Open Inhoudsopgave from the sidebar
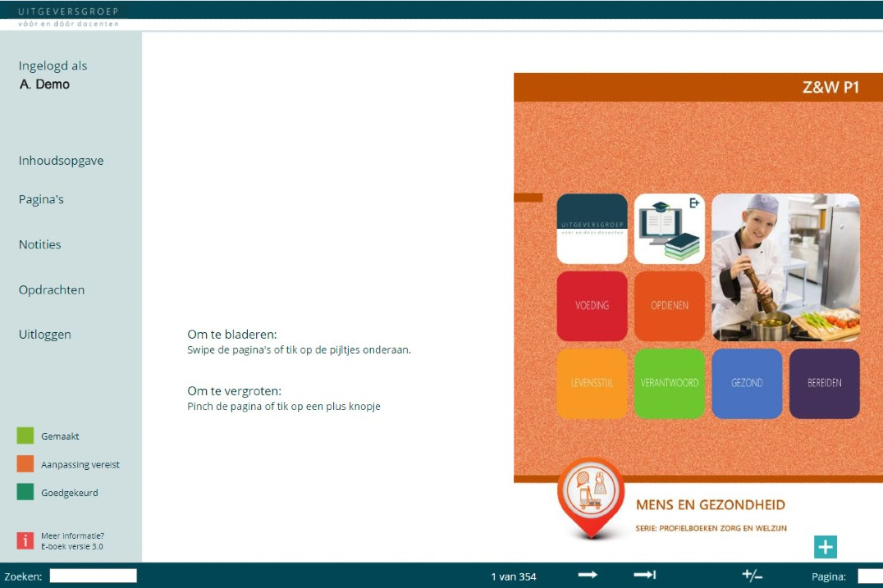Viewport: 883px width, 588px height. click(61, 160)
